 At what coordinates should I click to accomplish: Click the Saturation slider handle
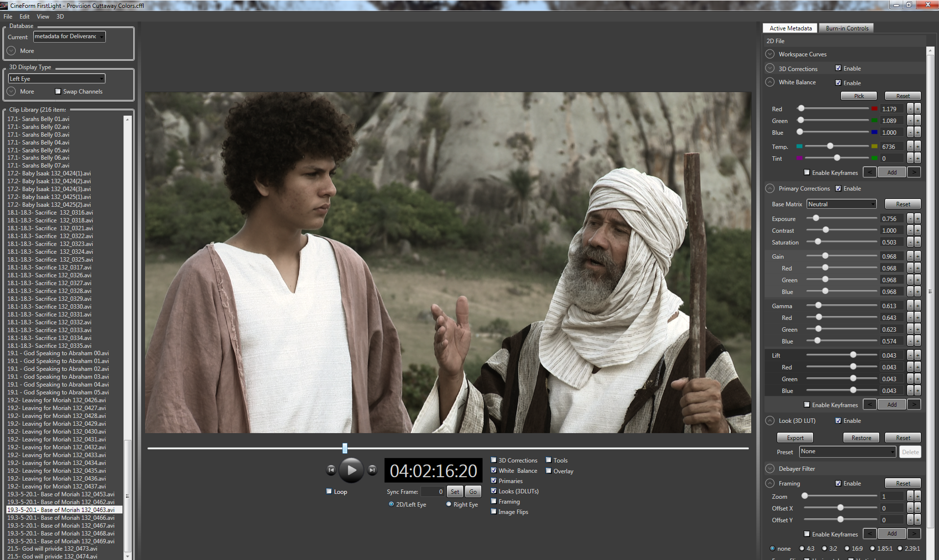click(x=817, y=242)
